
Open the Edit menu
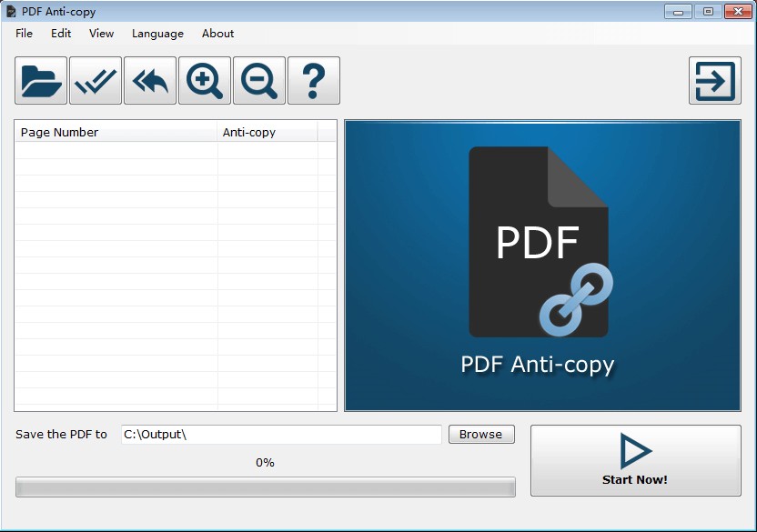click(x=60, y=34)
